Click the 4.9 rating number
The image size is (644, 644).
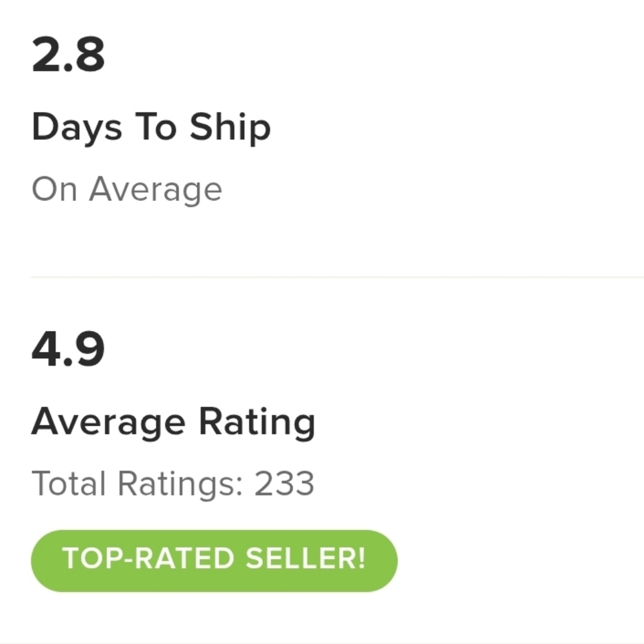pyautogui.click(x=68, y=349)
